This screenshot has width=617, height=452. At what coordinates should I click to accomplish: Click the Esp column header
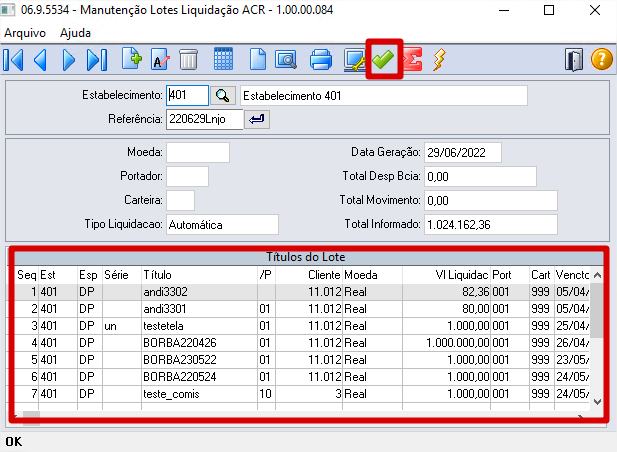90,275
